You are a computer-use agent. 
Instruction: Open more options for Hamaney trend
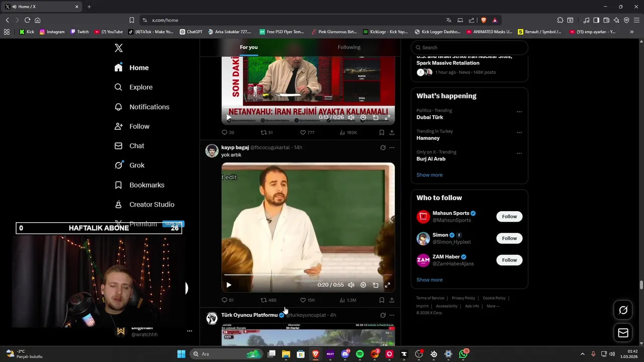point(519,133)
